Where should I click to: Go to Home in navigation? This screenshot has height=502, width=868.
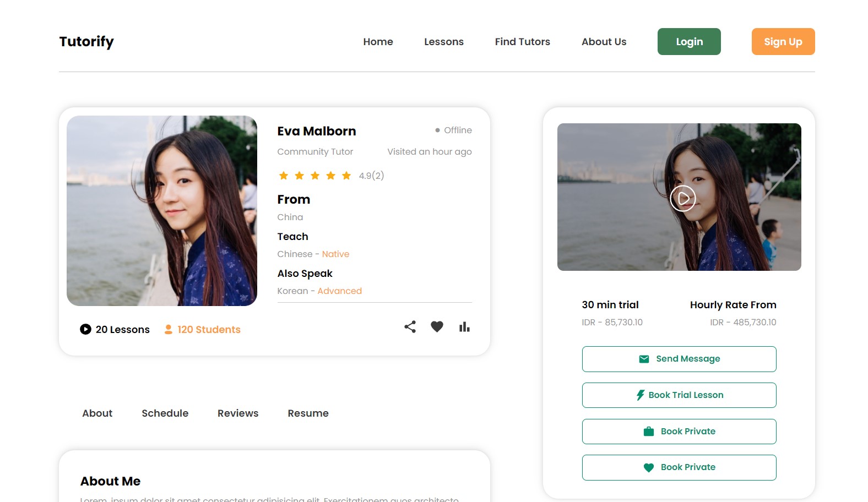tap(378, 42)
